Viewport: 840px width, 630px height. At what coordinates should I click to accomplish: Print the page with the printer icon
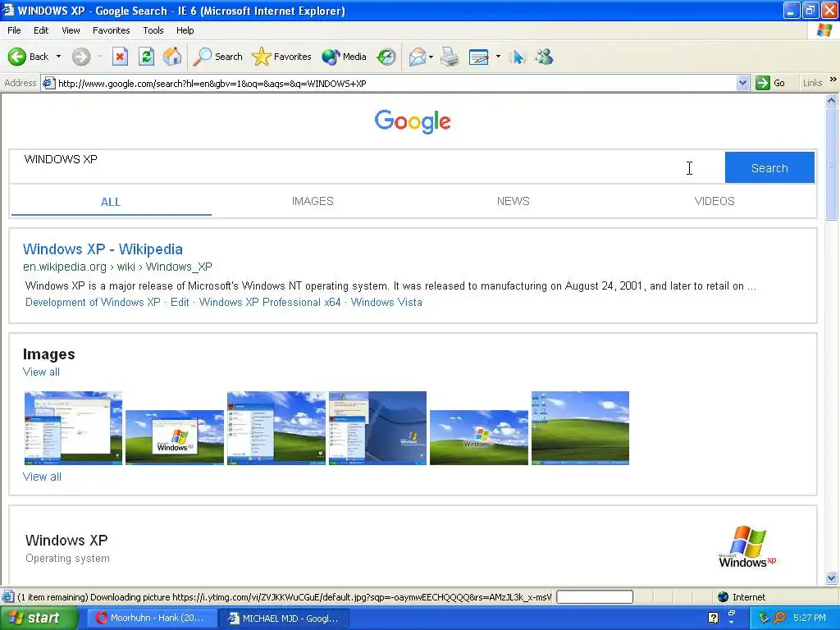(x=450, y=57)
